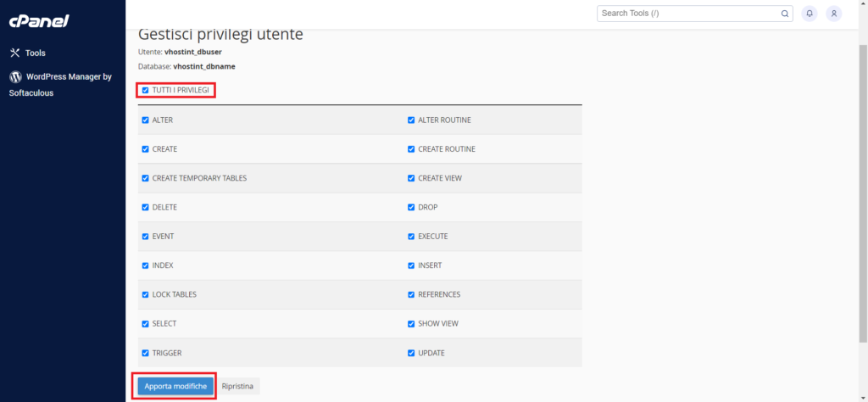Image resolution: width=868 pixels, height=402 pixels.
Task: Focus the Search Tools input field
Action: 695,14
